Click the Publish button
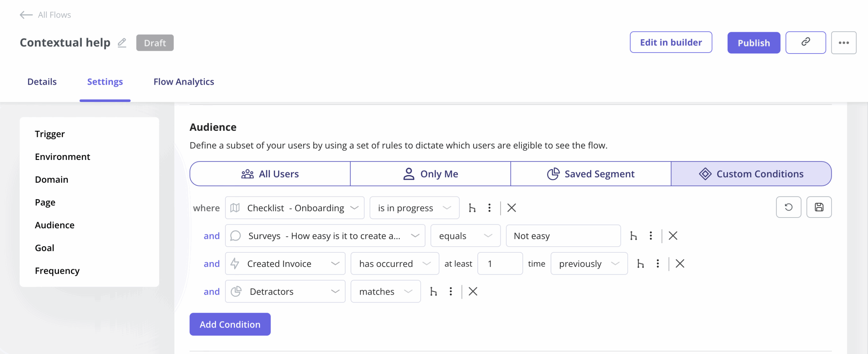 753,43
